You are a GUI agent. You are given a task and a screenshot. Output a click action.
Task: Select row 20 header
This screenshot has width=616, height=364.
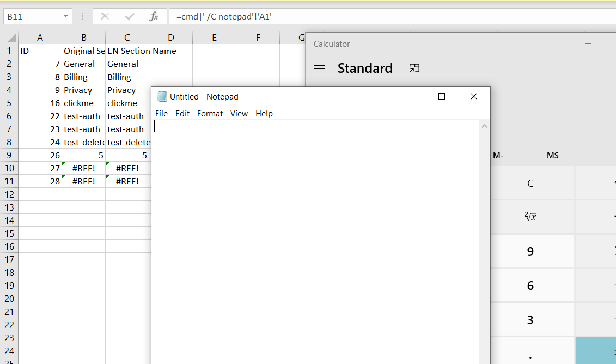(9, 299)
